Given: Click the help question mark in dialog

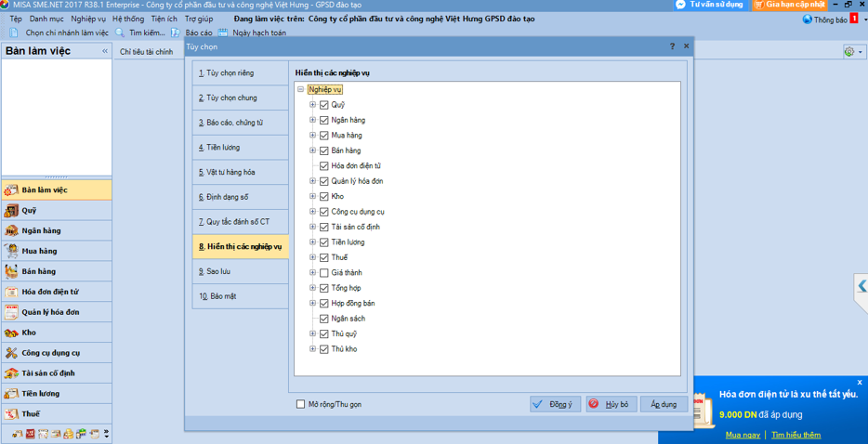Looking at the screenshot, I should 673,46.
